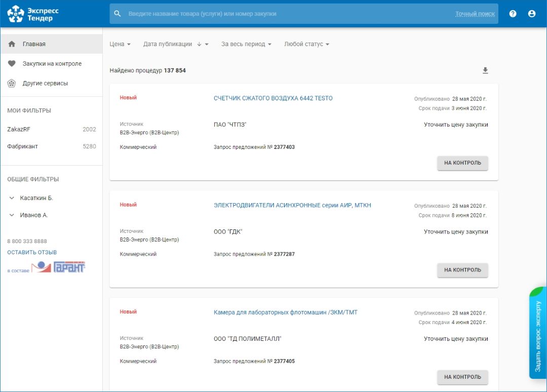Image resolution: width=547 pixels, height=392 pixels.
Task: Open the ЭЛЕКТРОДВИГАТЕЛИ АСИНХРОННЫЕ tender link
Action: (x=292, y=206)
